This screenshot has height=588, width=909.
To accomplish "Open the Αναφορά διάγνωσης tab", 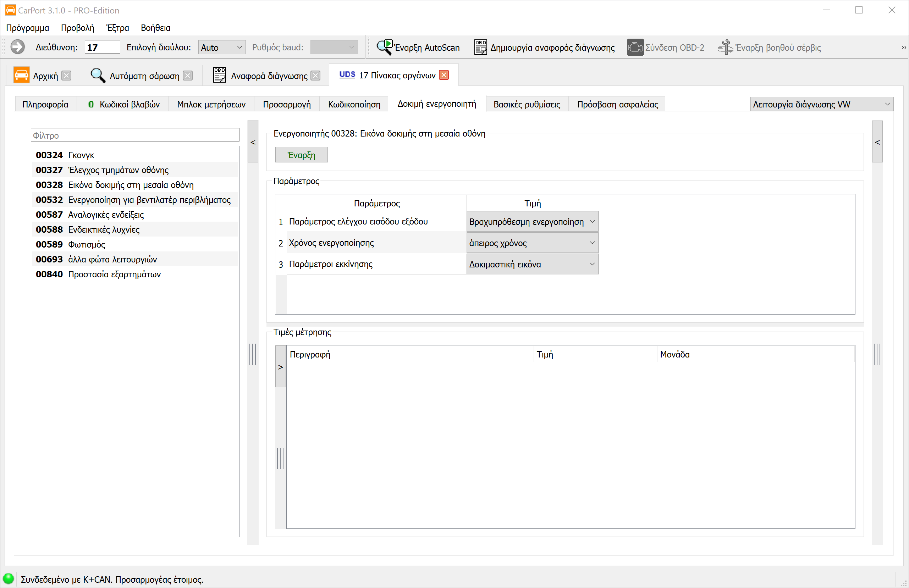I will click(269, 76).
